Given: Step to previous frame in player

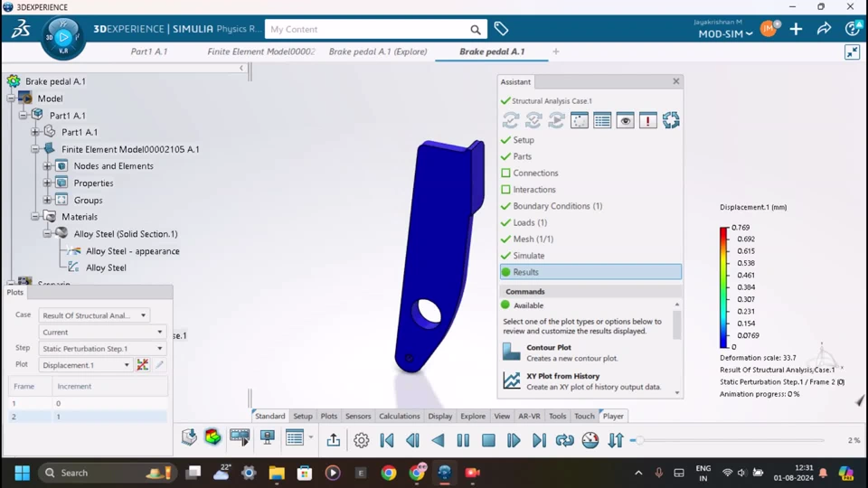Looking at the screenshot, I should [412, 440].
